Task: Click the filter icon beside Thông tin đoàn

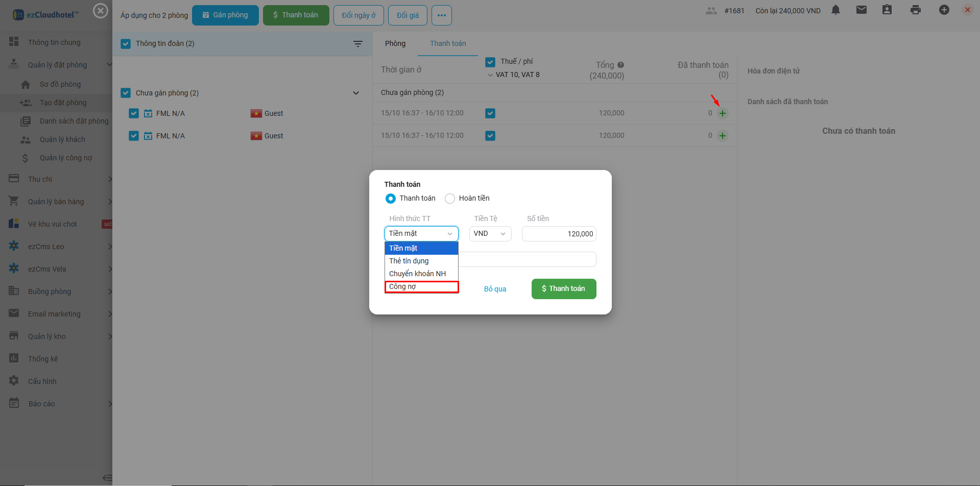Action: (x=358, y=44)
